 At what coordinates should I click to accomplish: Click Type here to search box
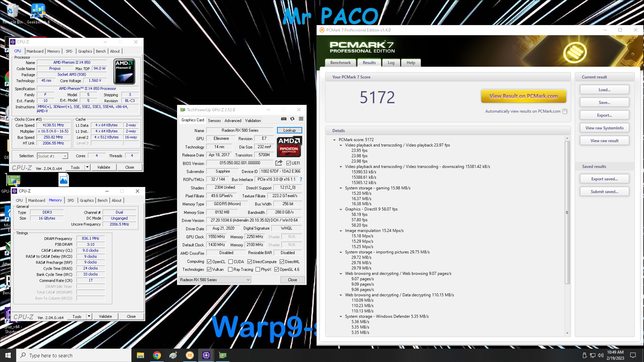click(x=74, y=355)
